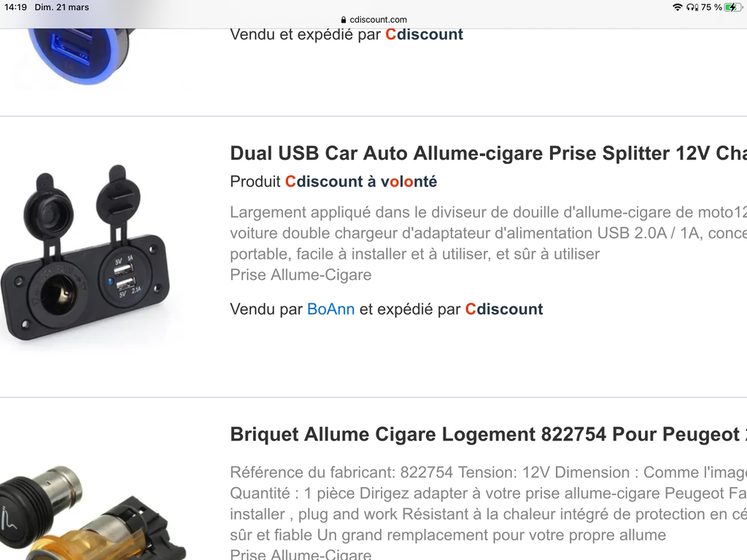Click the dual USB product description text
The height and width of the screenshot is (560, 747).
point(488,233)
